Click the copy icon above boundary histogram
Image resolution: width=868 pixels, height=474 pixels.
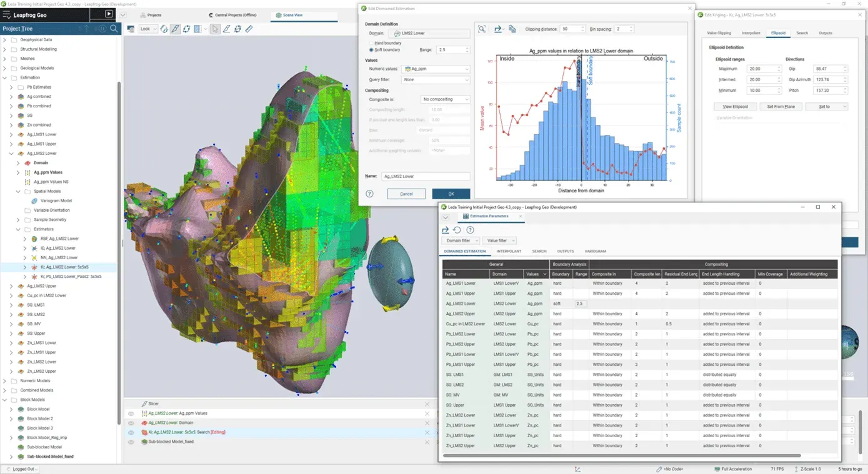point(512,29)
